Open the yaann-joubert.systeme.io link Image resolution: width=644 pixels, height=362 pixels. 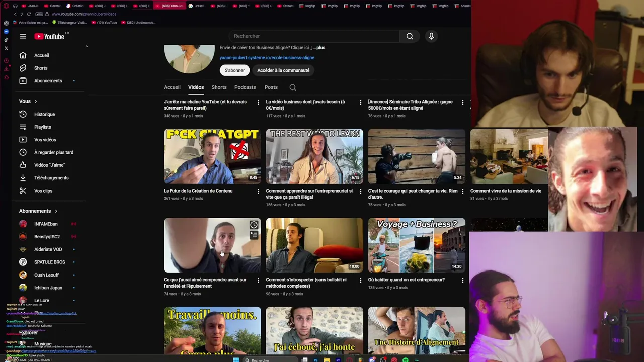[267, 57]
